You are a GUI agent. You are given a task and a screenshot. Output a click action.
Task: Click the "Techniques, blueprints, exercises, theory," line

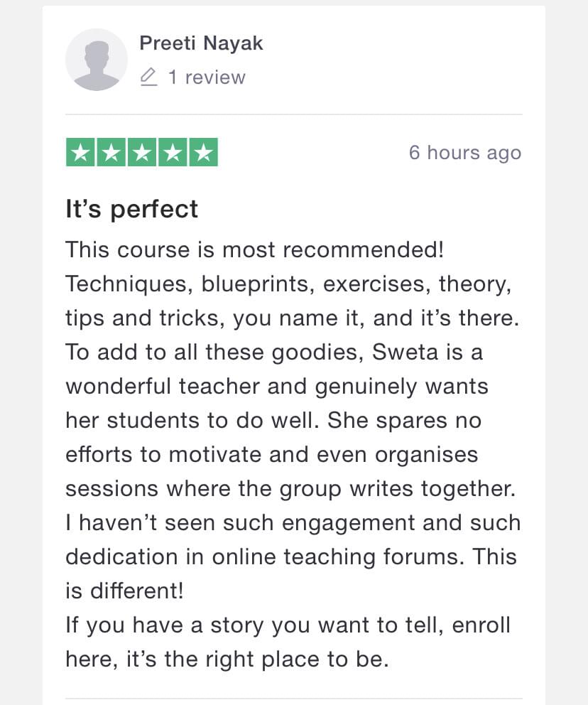[x=288, y=284]
